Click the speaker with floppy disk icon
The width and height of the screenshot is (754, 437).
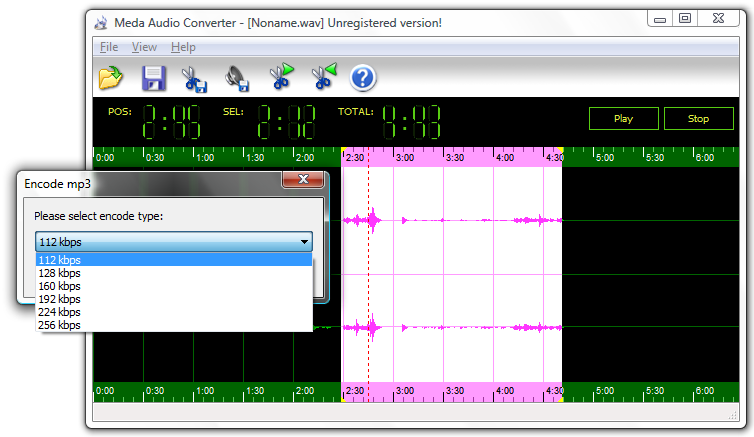[x=238, y=78]
